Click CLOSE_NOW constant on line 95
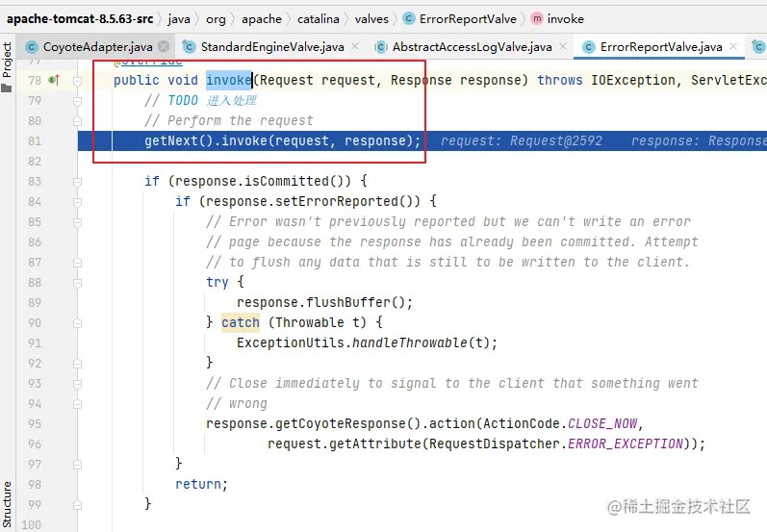 click(602, 423)
